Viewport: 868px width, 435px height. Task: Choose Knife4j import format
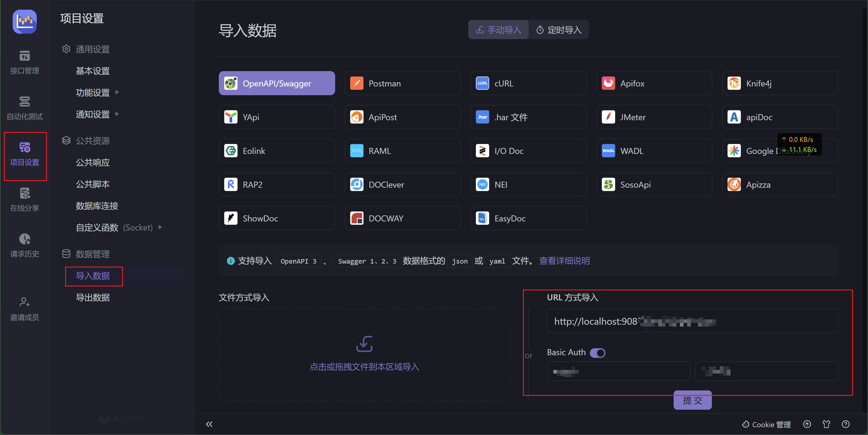click(780, 83)
